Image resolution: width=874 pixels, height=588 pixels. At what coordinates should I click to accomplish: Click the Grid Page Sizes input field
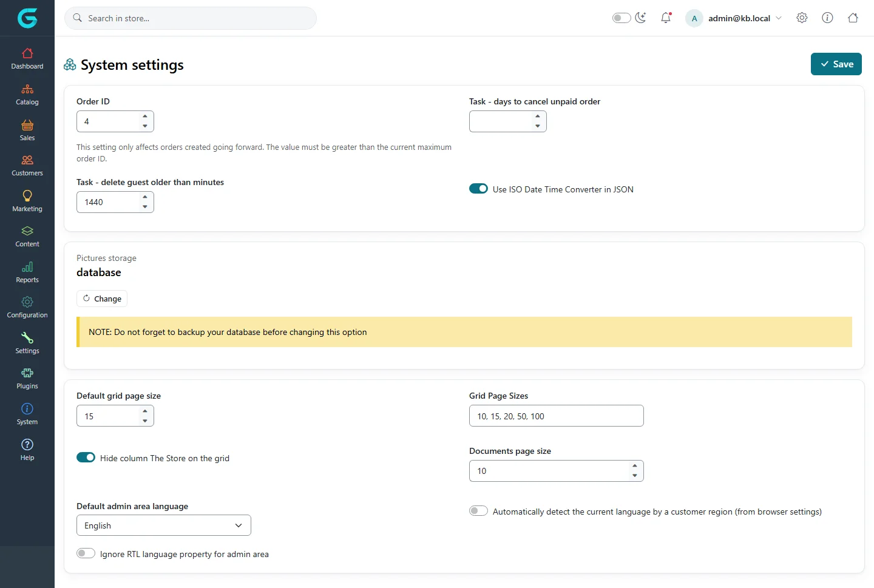pos(557,416)
